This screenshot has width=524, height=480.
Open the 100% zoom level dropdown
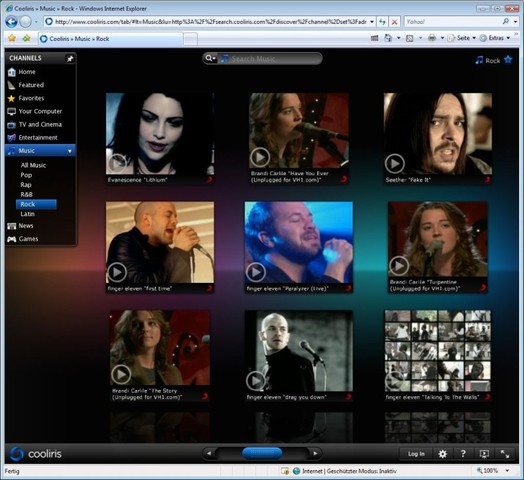click(507, 471)
